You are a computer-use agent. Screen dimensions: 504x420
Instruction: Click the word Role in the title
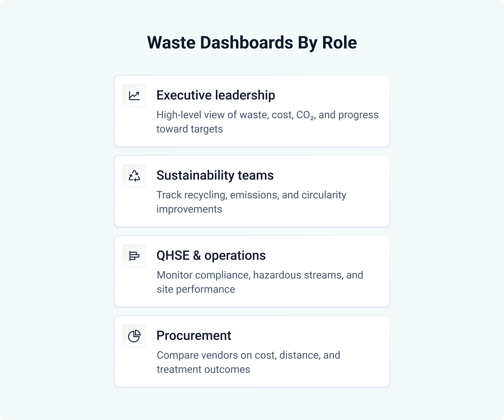point(339,42)
